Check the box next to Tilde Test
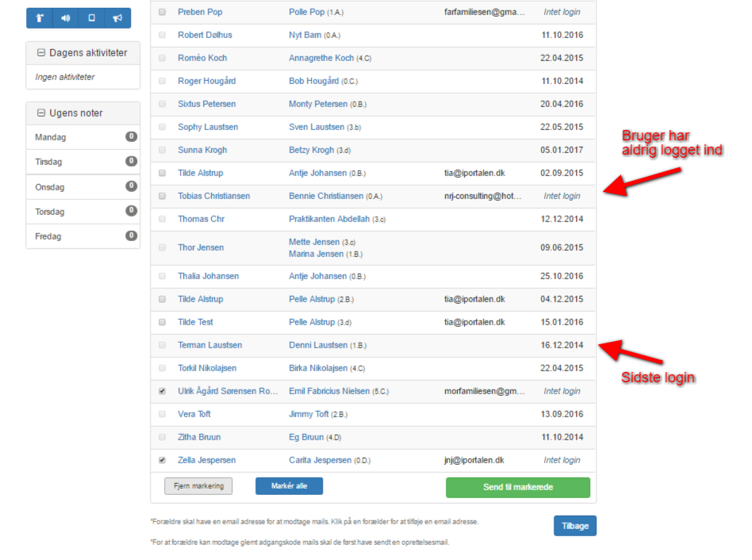This screenshot has height=560, width=752. (162, 322)
